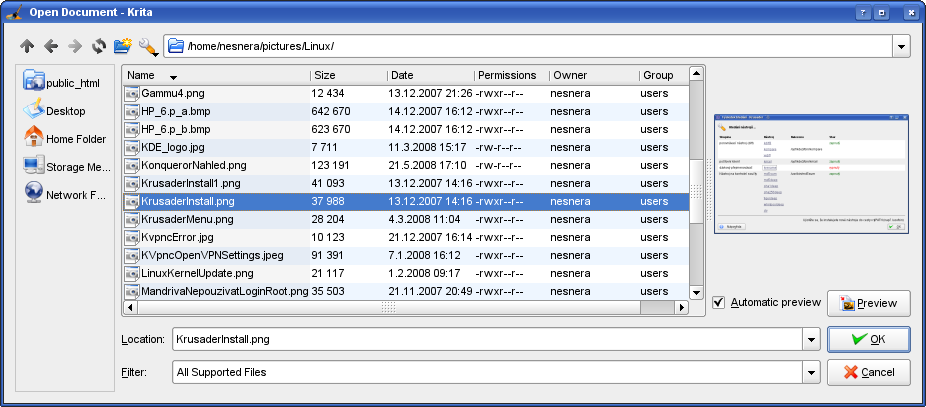Open the wrench configure icon

coord(148,46)
